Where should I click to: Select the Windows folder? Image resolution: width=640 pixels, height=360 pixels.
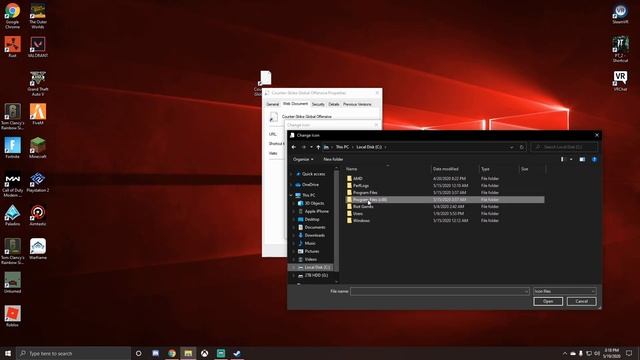[x=445, y=220]
